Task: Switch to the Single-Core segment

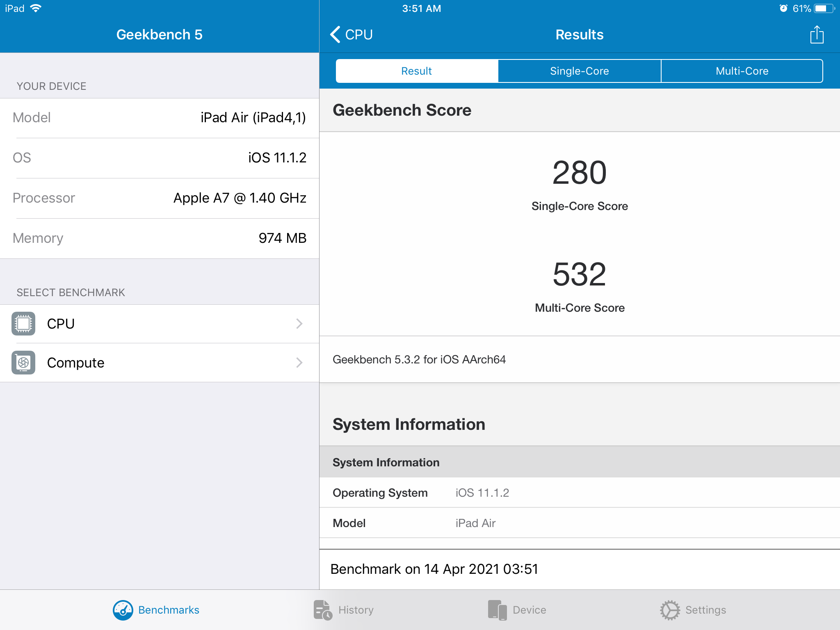Action: 579,71
